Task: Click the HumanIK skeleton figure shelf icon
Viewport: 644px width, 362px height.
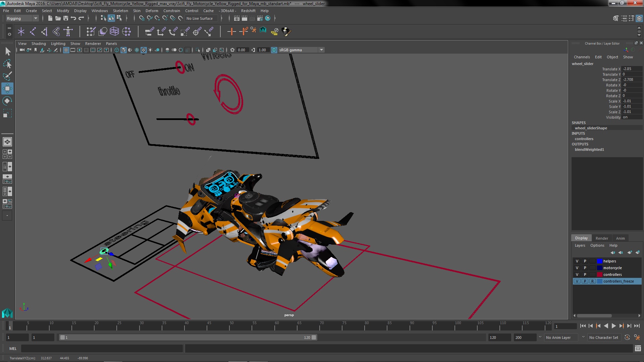Action: pos(68,32)
